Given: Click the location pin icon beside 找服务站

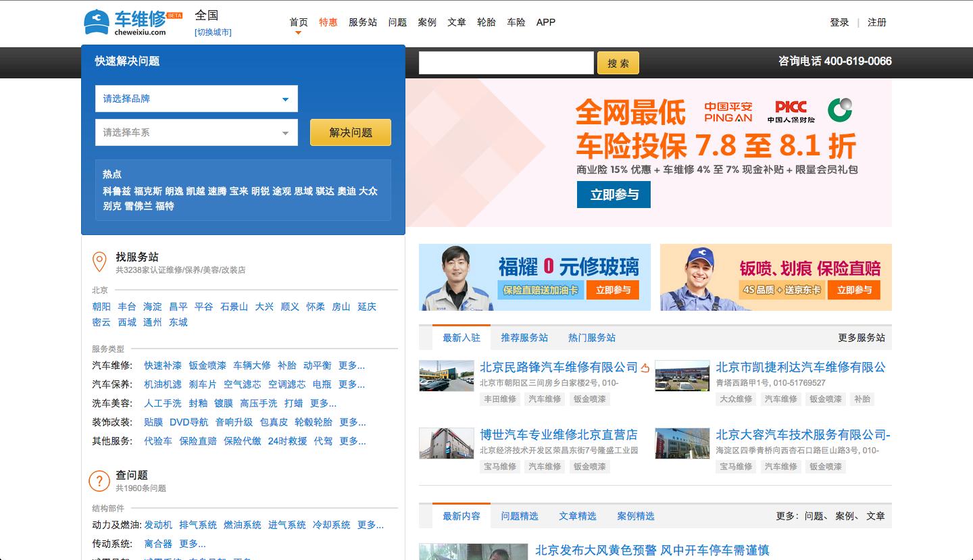Looking at the screenshot, I should 99,261.
